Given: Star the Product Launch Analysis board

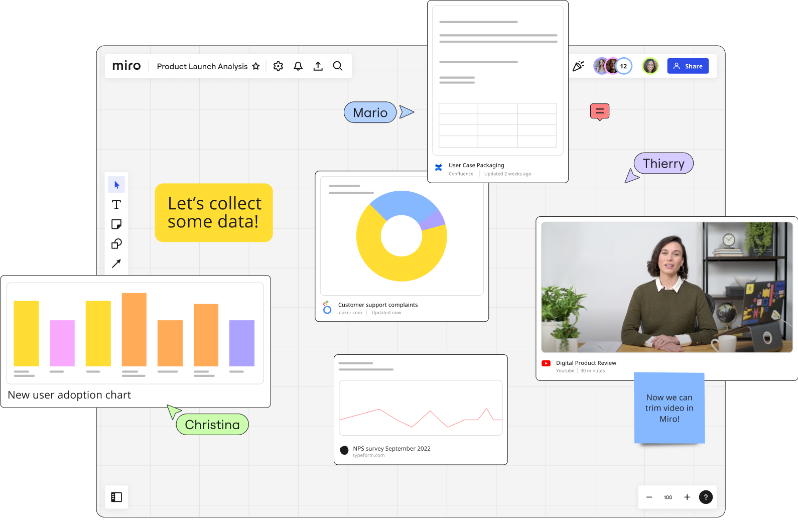Looking at the screenshot, I should point(256,66).
